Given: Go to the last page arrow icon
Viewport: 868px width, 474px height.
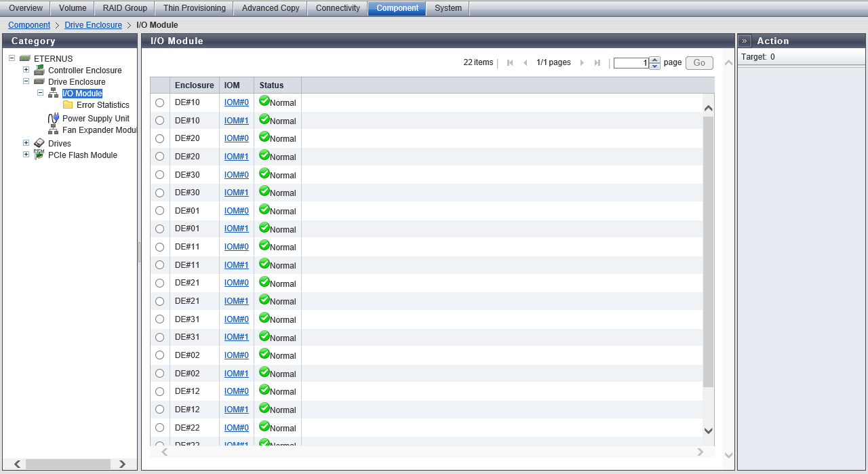Looking at the screenshot, I should pos(597,62).
